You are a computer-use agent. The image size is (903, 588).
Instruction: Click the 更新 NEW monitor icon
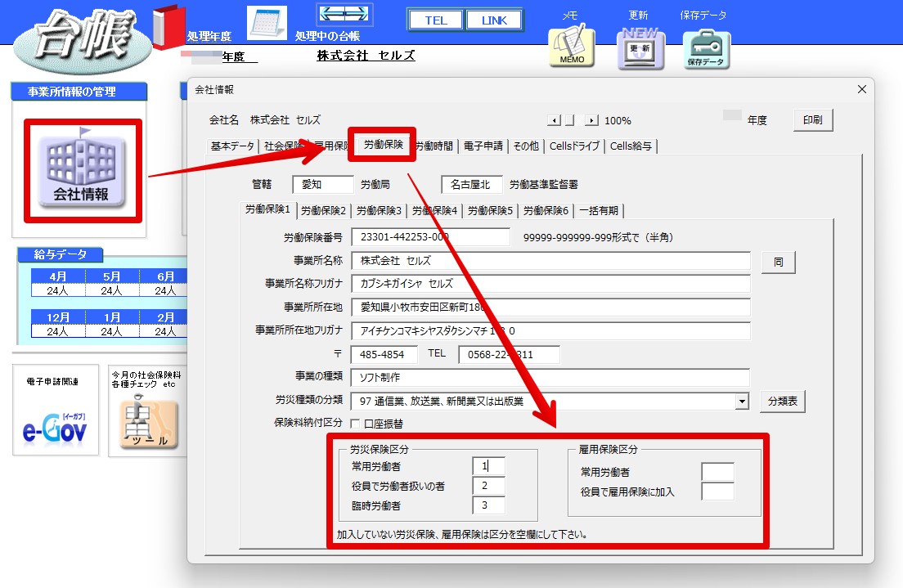640,48
